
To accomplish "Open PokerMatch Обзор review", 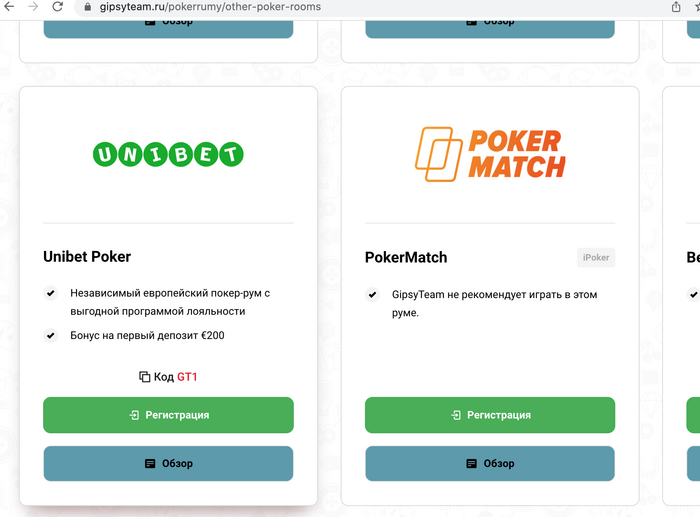I will [x=490, y=463].
